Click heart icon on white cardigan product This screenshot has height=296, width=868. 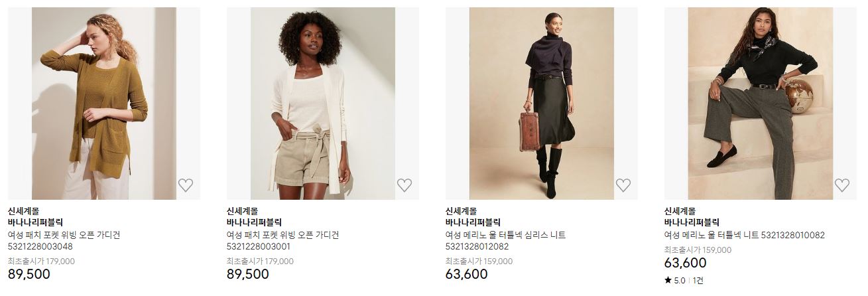[x=404, y=186]
